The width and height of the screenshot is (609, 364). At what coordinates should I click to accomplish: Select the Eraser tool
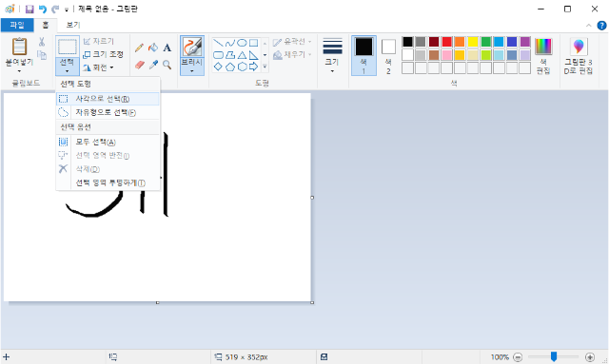(x=139, y=65)
